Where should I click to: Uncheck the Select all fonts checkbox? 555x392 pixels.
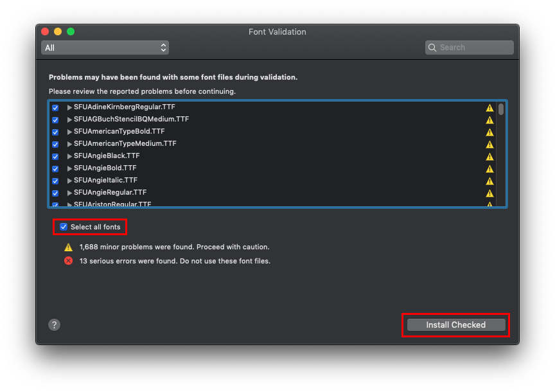coord(64,227)
